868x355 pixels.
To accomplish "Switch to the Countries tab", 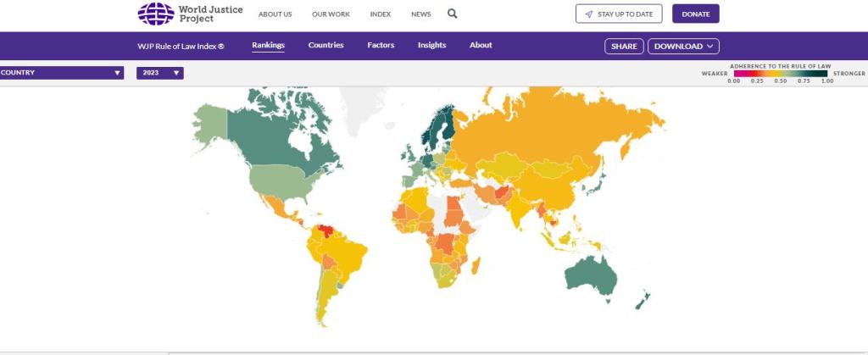I will (x=325, y=46).
